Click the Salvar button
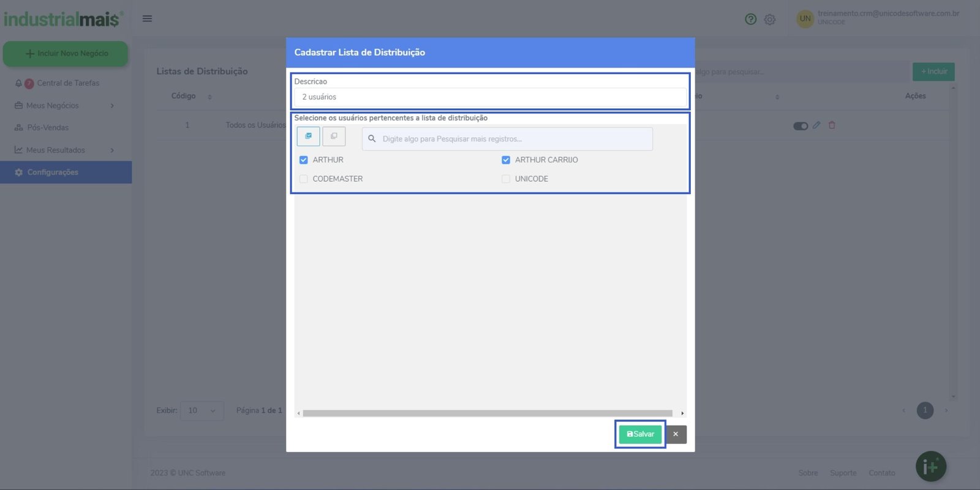This screenshot has width=980, height=490. point(640,434)
